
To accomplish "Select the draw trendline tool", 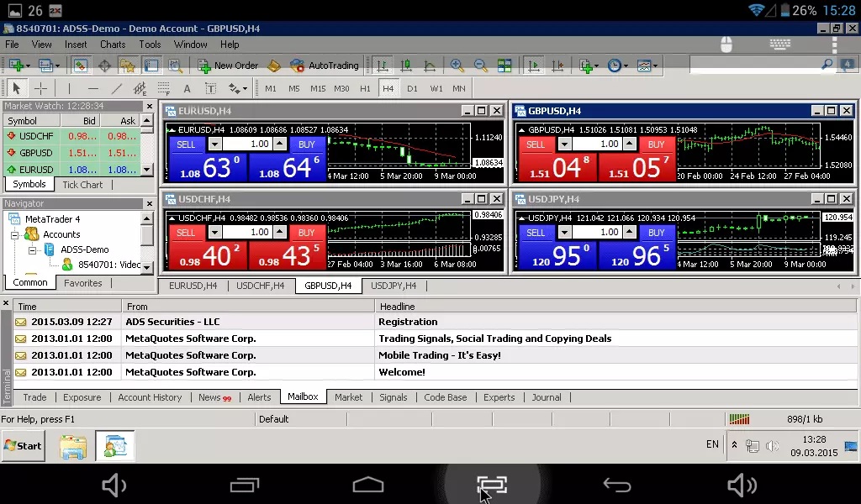I will (x=116, y=88).
